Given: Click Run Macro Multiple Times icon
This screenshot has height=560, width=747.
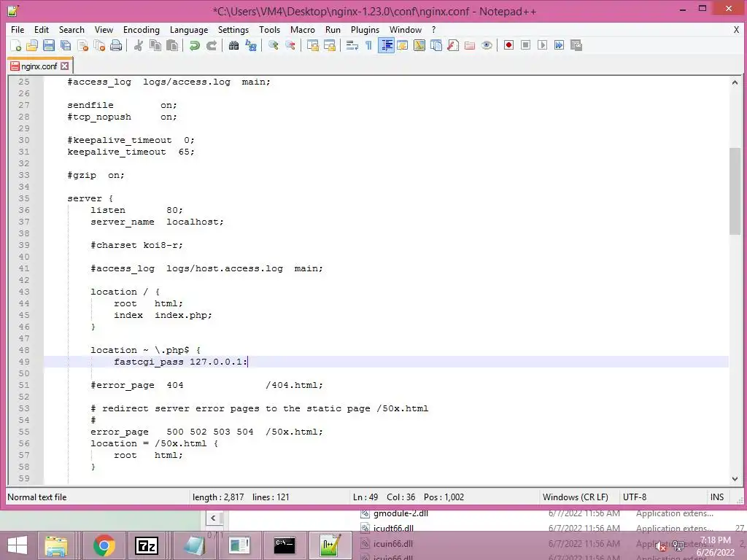Looking at the screenshot, I should (x=560, y=45).
